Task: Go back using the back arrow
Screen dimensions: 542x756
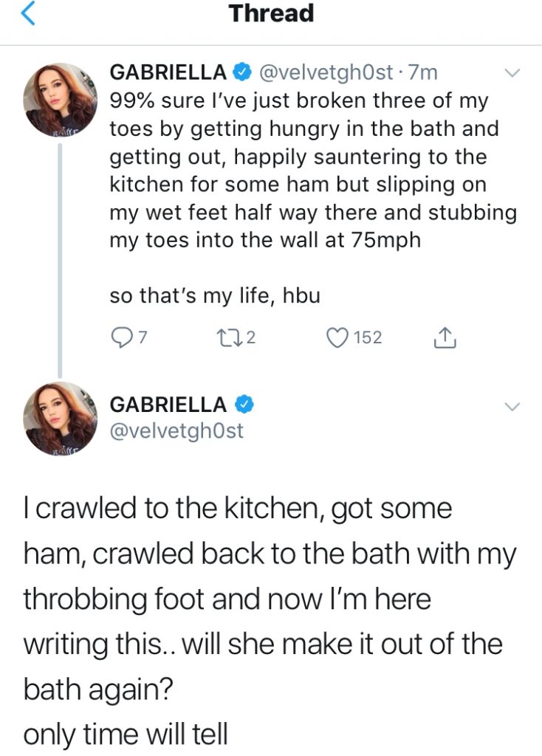Action: tap(27, 15)
